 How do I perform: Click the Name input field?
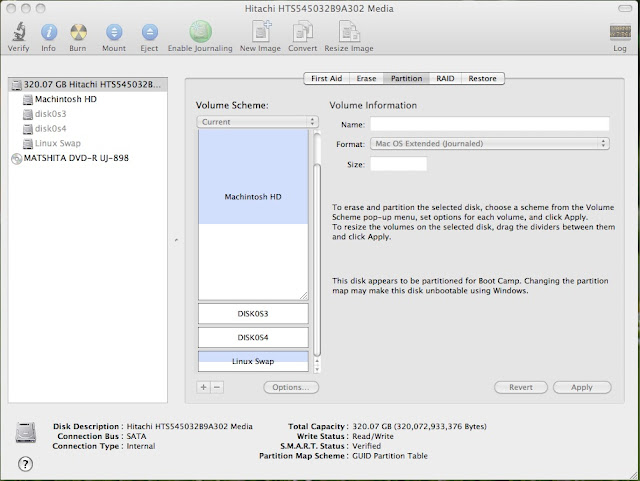coord(490,124)
